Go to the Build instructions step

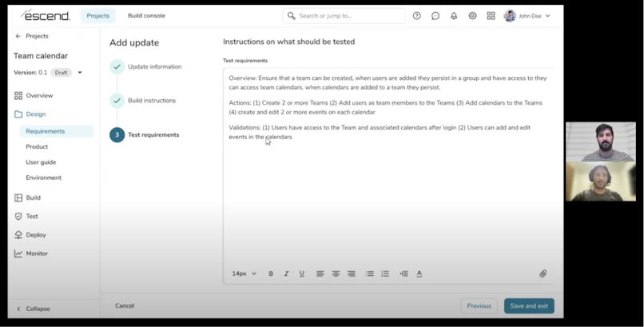tap(142, 101)
